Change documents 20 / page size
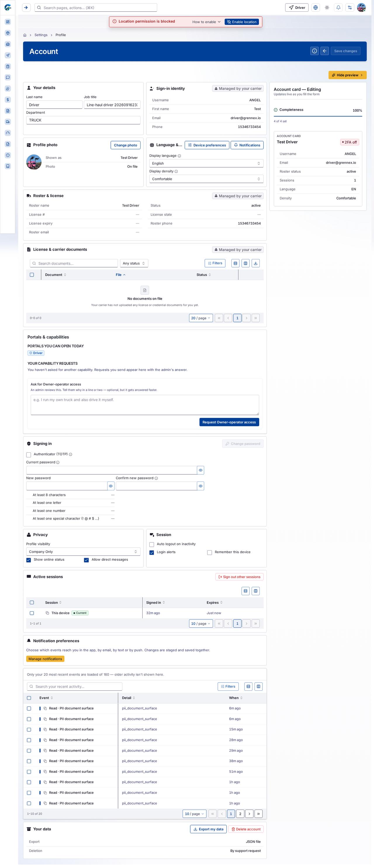This screenshot has height=868, width=374. click(x=201, y=318)
